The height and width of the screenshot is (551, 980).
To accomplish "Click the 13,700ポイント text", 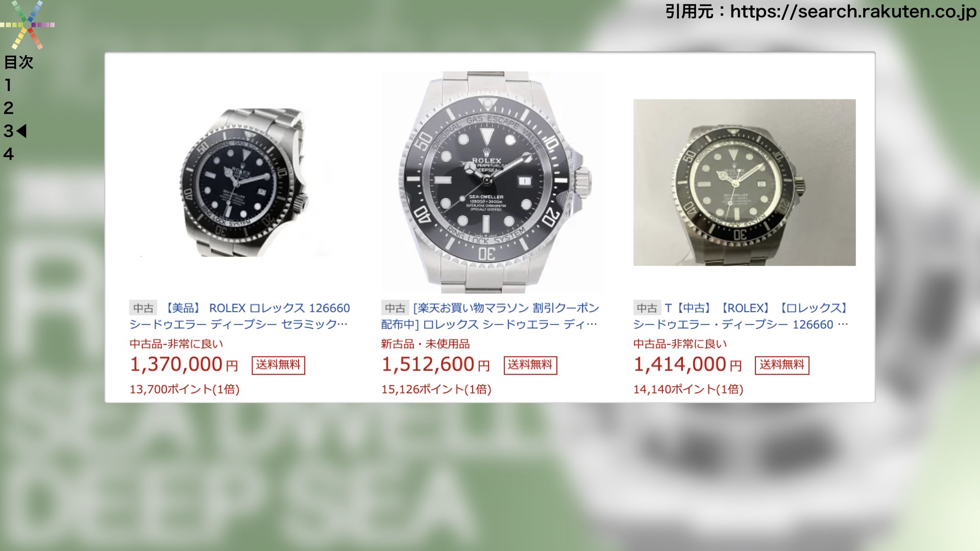I will [x=184, y=389].
